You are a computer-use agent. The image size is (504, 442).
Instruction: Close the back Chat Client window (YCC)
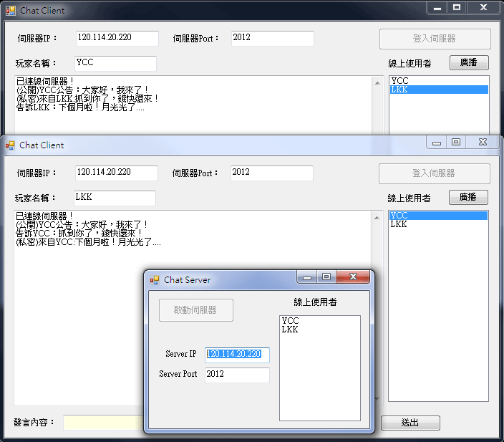click(483, 7)
